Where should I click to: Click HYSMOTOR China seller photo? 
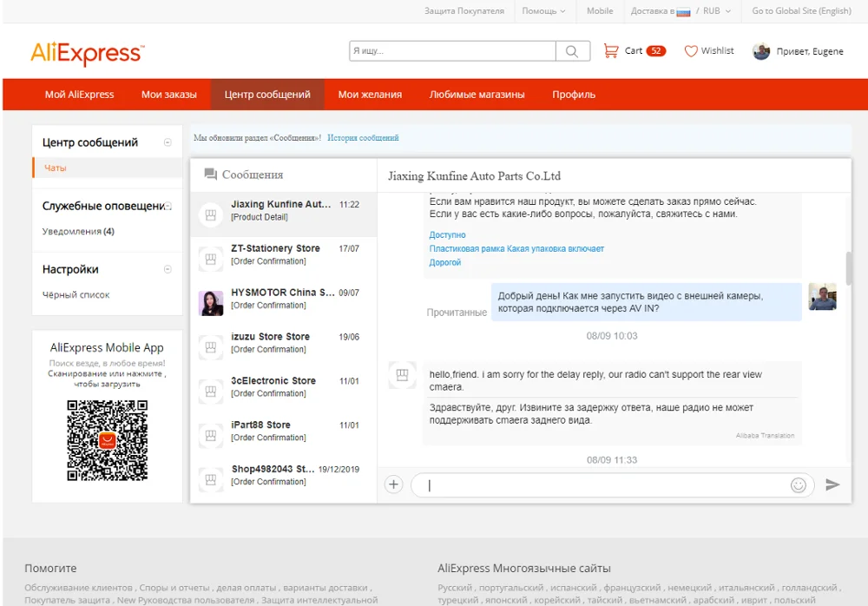(211, 303)
